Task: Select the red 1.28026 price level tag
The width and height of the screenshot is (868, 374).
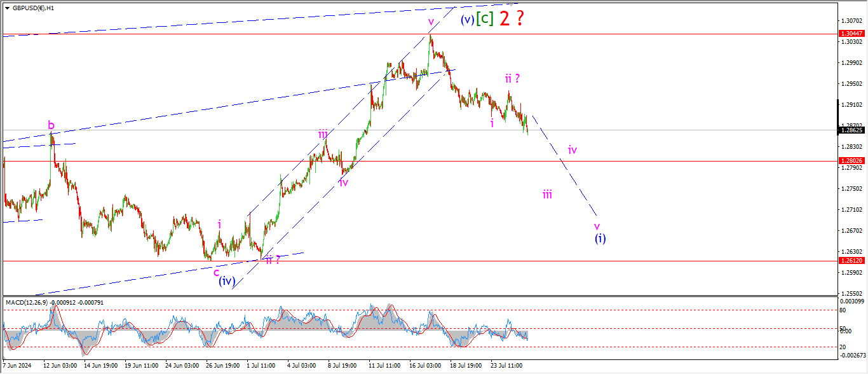Action: tap(850, 161)
